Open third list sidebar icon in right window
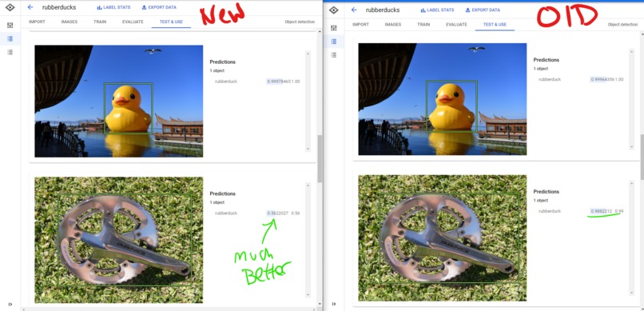 click(334, 54)
